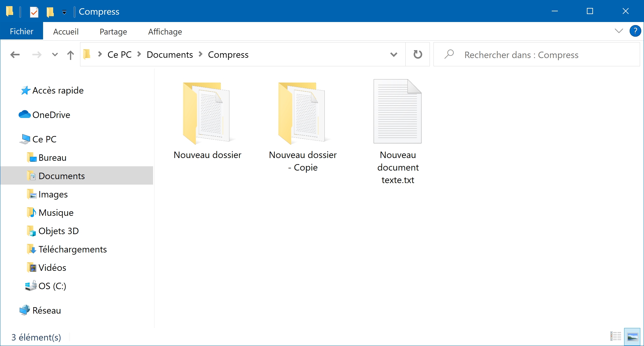Go up to the parent folder

71,55
